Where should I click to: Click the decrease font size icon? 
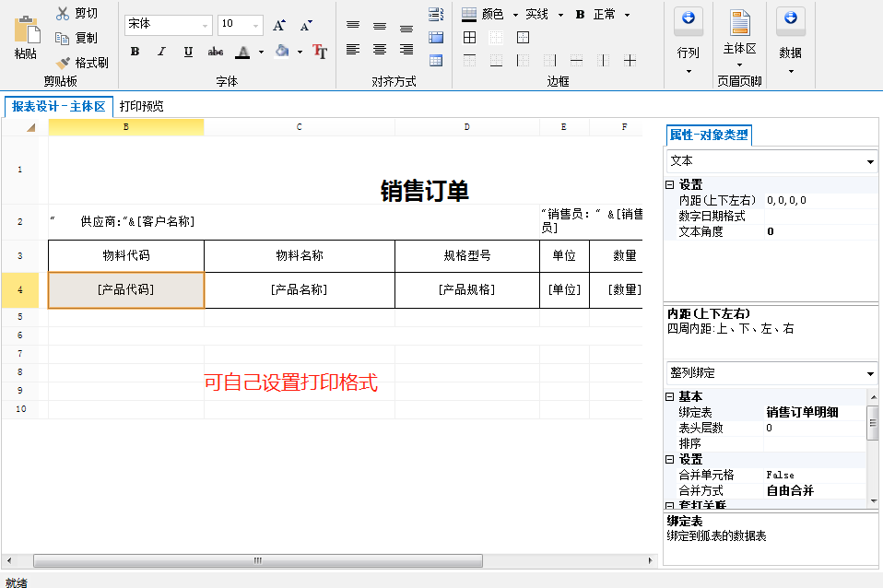coord(306,26)
